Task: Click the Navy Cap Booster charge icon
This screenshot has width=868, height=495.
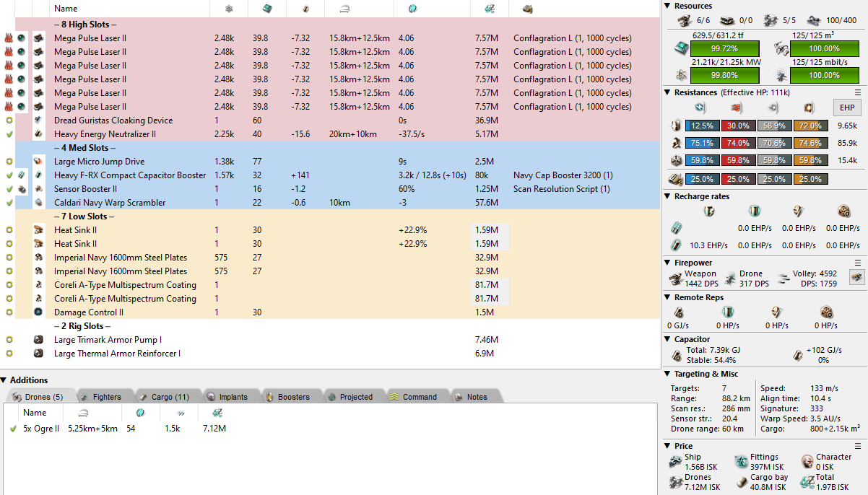Action: click(x=22, y=175)
